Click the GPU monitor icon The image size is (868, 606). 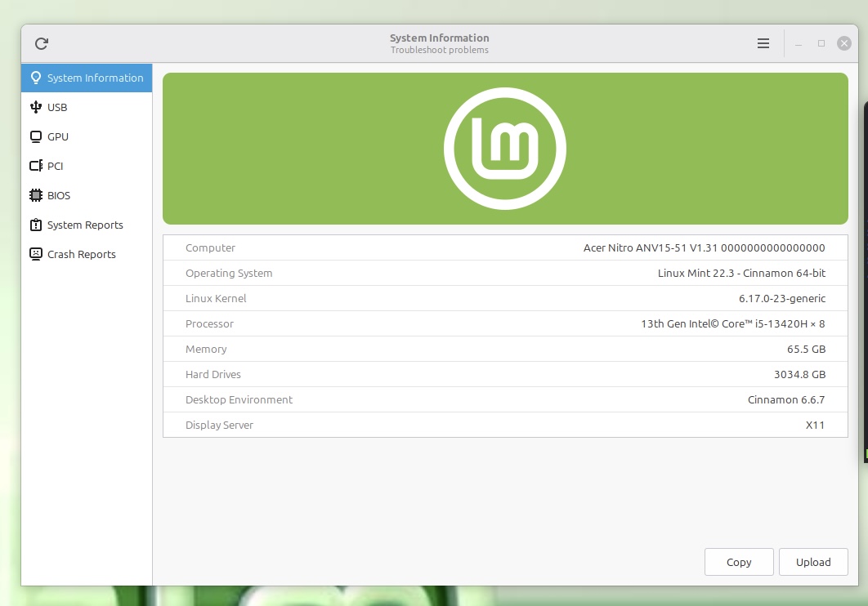coord(36,136)
